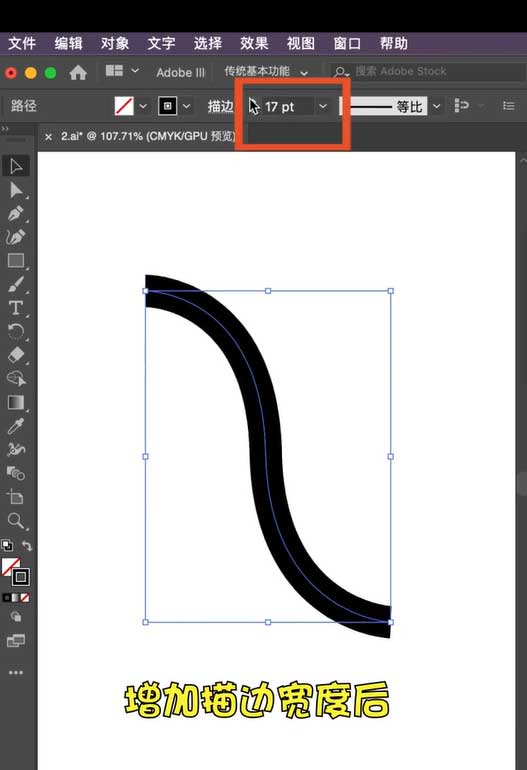Select the Pen tool
This screenshot has height=770, width=527.
coord(16,214)
